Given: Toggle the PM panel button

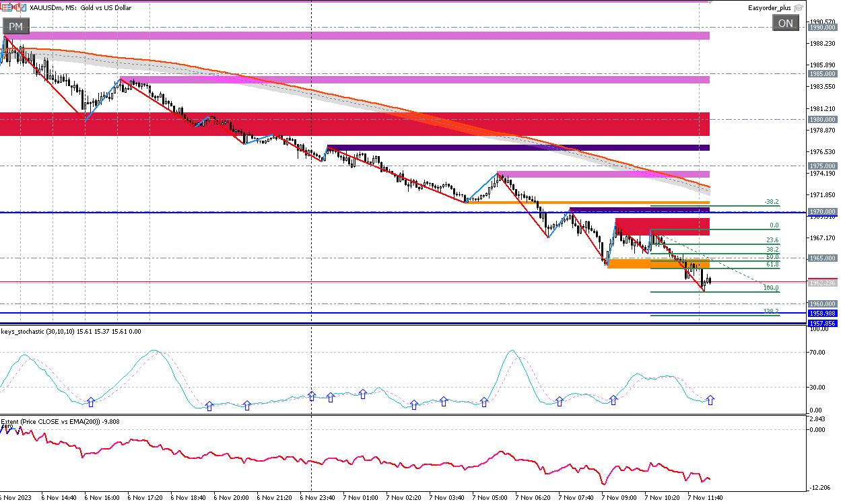Looking at the screenshot, I should [x=16, y=26].
